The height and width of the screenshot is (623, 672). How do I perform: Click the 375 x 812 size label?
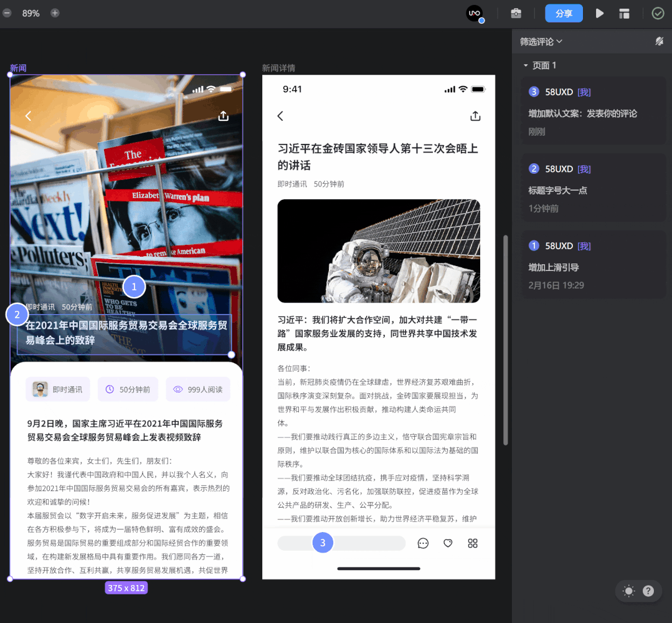click(126, 588)
